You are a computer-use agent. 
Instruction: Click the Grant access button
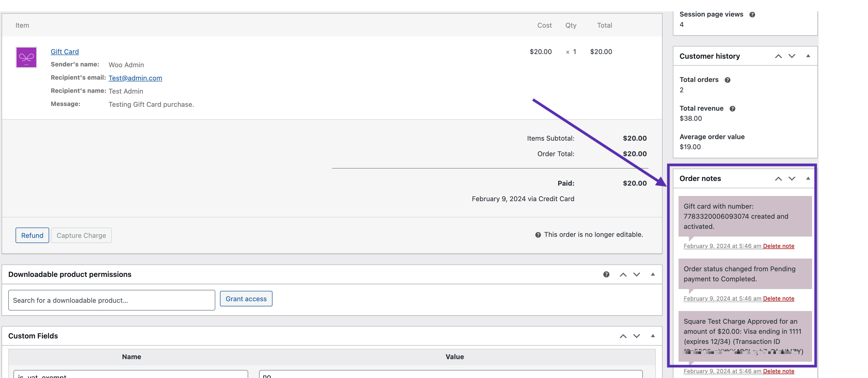pos(246,299)
